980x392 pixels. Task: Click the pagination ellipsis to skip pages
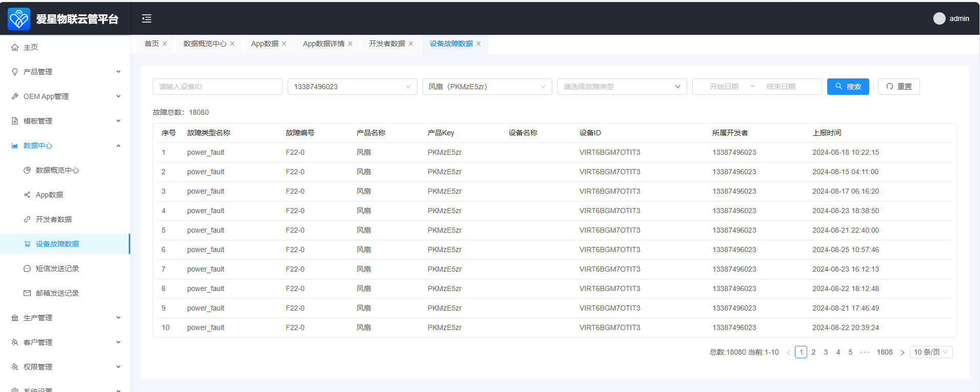coord(865,352)
